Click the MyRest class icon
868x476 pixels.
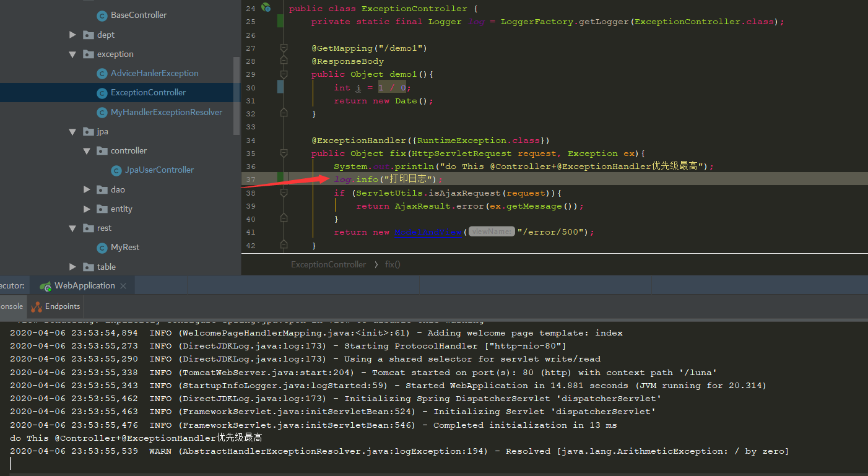102,248
